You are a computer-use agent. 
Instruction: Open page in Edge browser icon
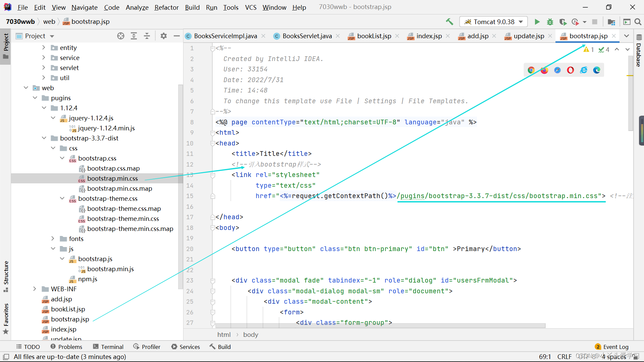597,70
